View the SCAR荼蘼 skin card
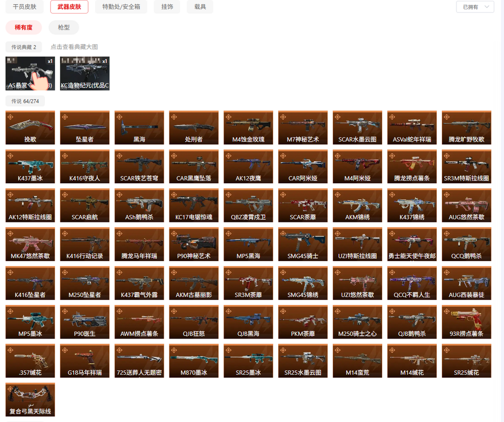Viewport: 504px width, 422px height. coord(303,205)
